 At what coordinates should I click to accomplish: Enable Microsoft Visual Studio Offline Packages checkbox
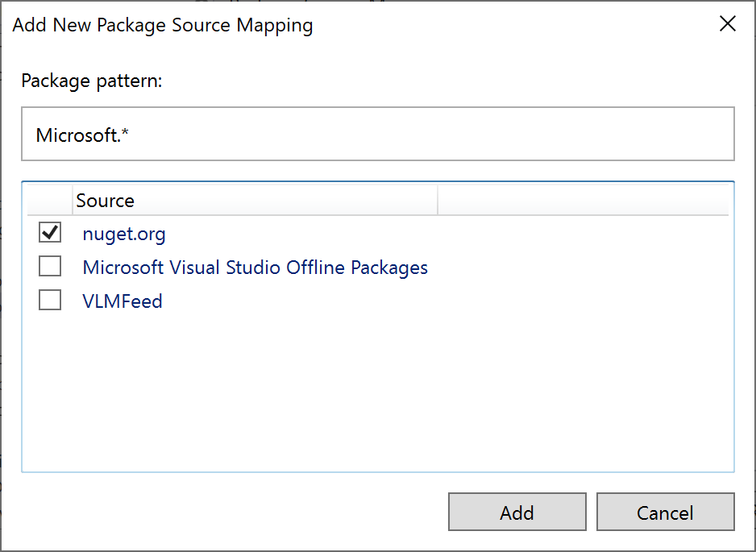point(50,267)
